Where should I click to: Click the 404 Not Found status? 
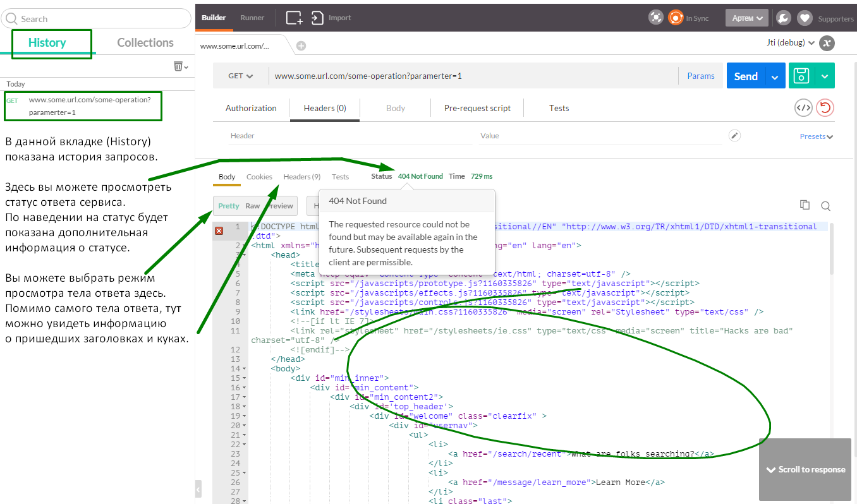coord(420,176)
